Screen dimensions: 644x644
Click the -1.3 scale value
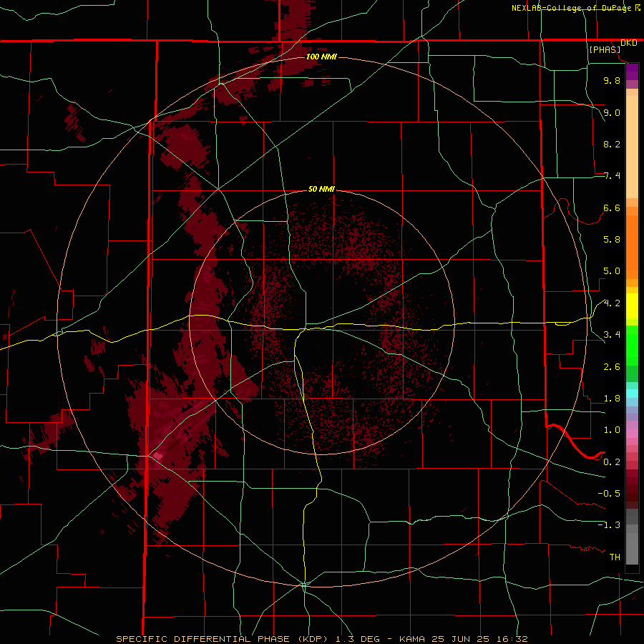coord(609,525)
